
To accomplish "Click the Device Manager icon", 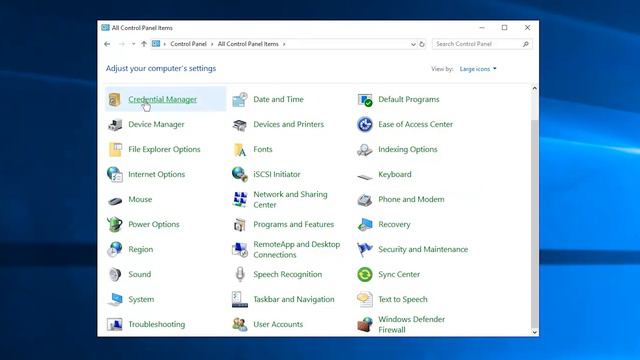I will tap(115, 124).
